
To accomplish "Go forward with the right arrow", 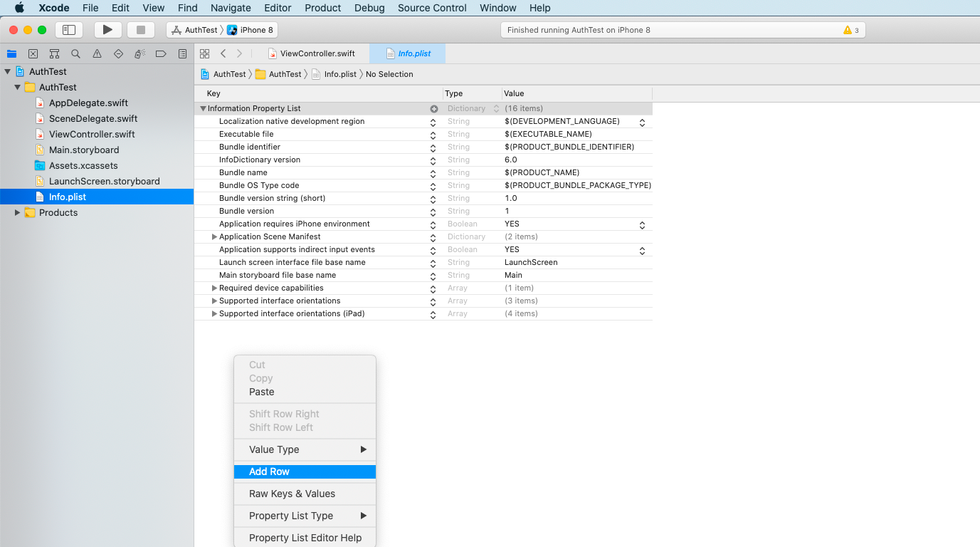I will click(239, 53).
